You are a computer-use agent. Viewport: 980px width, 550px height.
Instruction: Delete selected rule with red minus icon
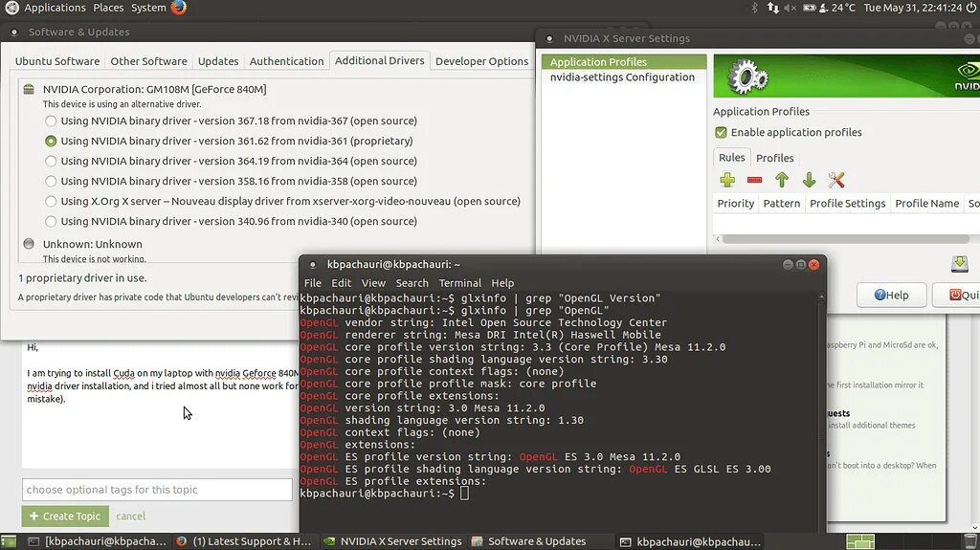pos(754,180)
